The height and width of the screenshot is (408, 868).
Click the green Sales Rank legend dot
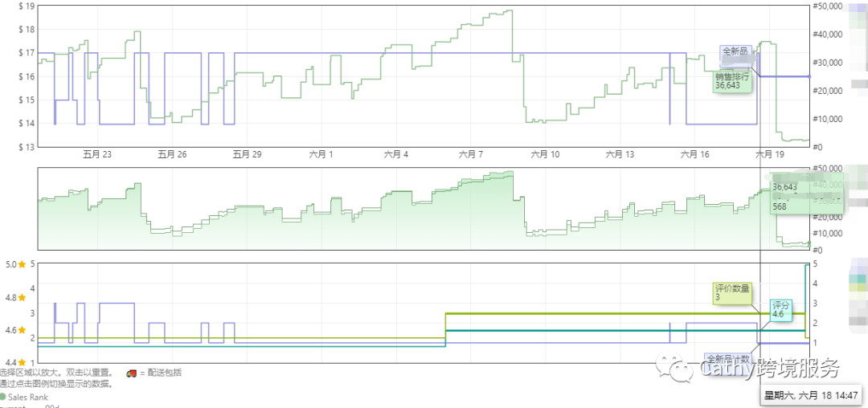point(3,397)
